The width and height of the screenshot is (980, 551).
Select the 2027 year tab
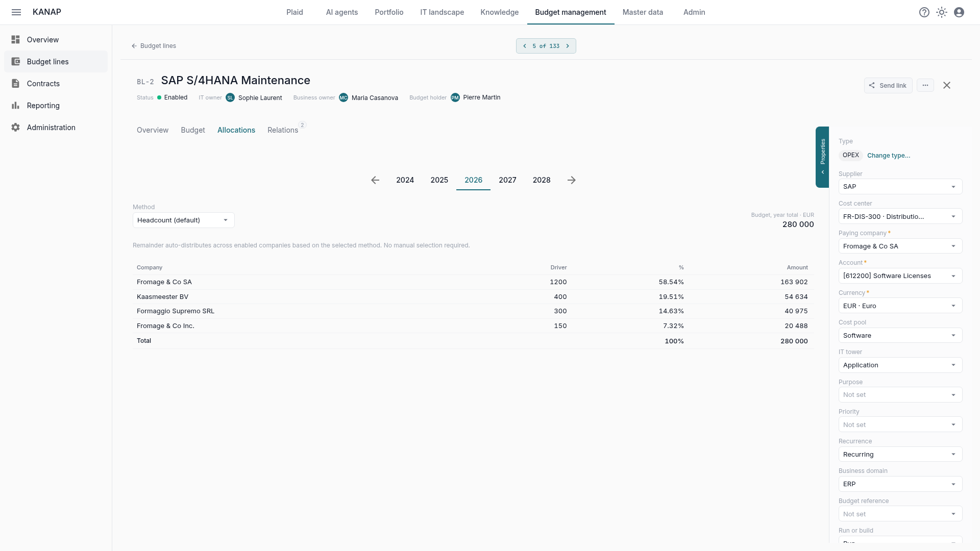point(507,180)
